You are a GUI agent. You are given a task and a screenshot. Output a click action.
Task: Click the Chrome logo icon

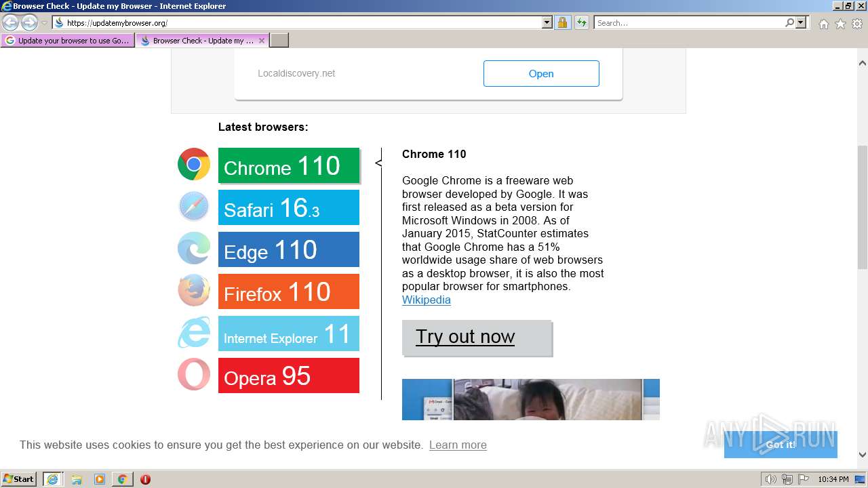[x=194, y=164]
